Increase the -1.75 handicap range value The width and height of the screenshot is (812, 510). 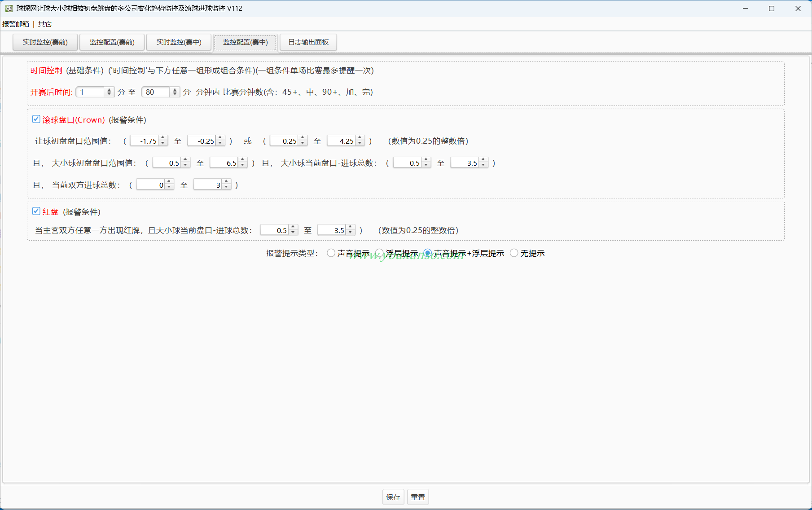pos(163,138)
